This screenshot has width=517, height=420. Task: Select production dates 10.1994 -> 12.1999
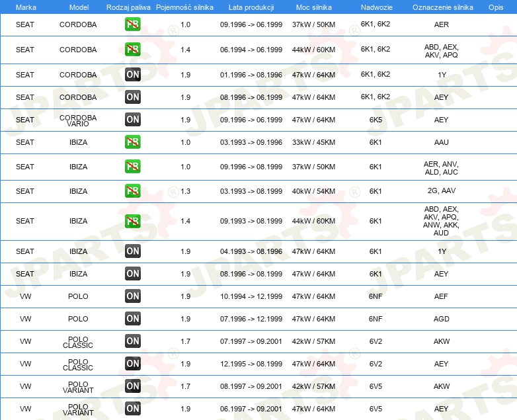coord(251,296)
